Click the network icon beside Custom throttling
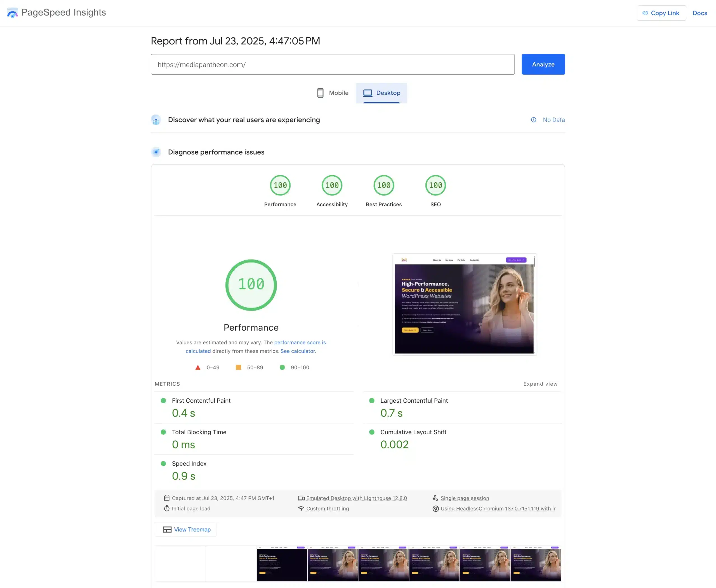The width and height of the screenshot is (716, 588). pos(301,508)
